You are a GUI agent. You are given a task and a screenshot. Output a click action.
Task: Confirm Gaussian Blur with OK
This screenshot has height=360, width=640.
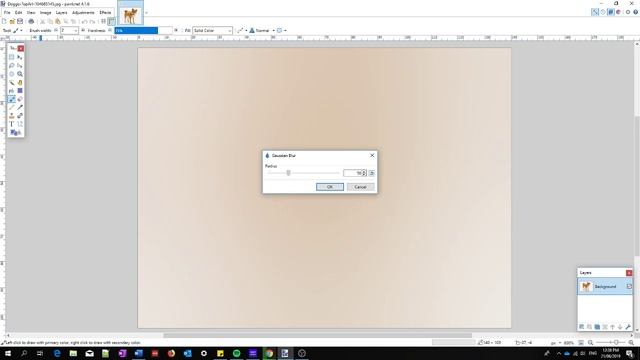click(330, 187)
